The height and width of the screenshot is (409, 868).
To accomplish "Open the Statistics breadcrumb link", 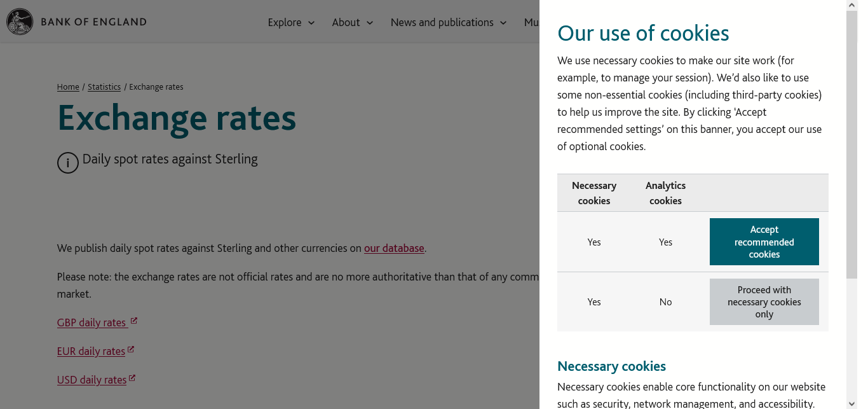I will (x=104, y=87).
